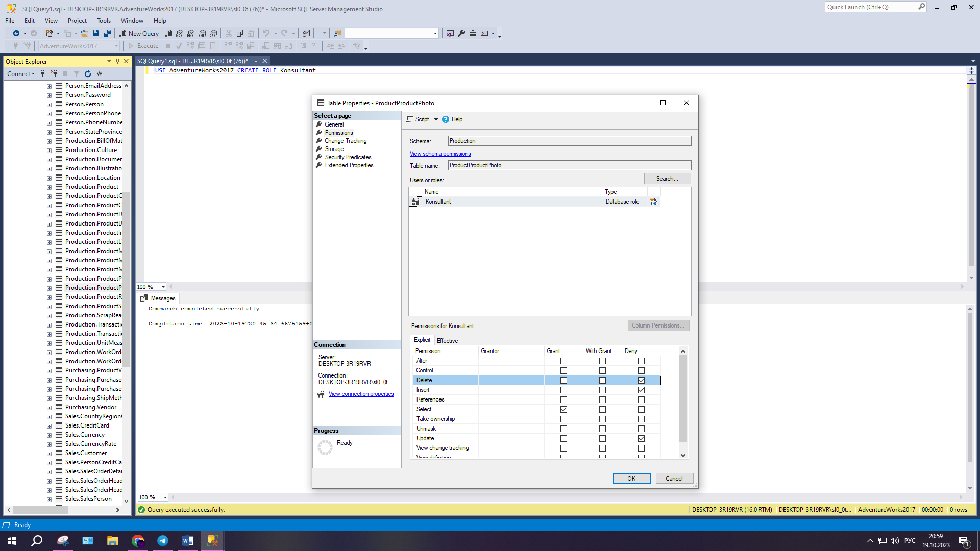Check the Grant checkbox for References

tap(563, 399)
